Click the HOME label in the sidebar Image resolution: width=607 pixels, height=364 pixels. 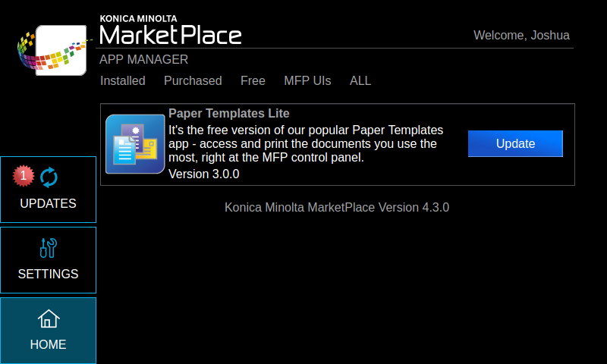point(48,344)
